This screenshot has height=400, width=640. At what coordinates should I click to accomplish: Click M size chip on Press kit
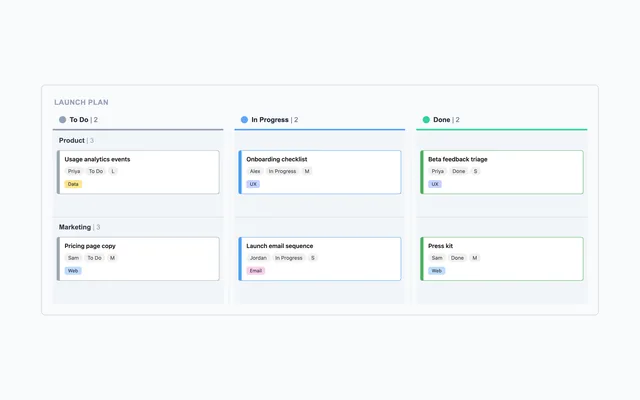pos(475,258)
